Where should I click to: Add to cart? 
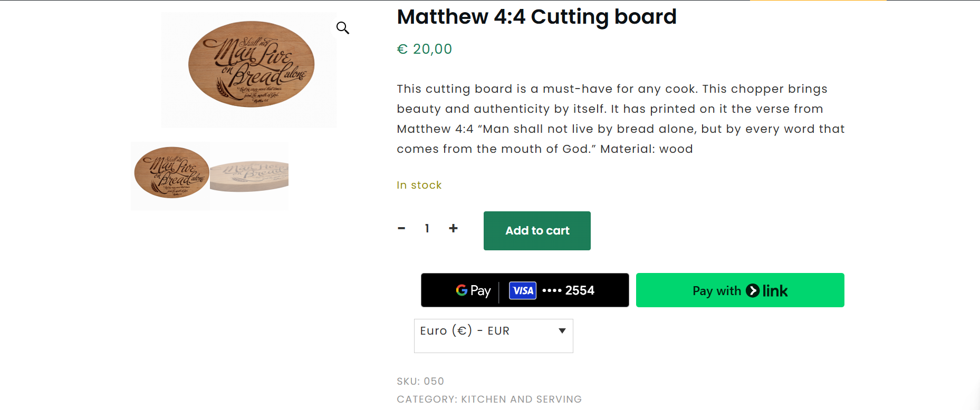(x=537, y=231)
